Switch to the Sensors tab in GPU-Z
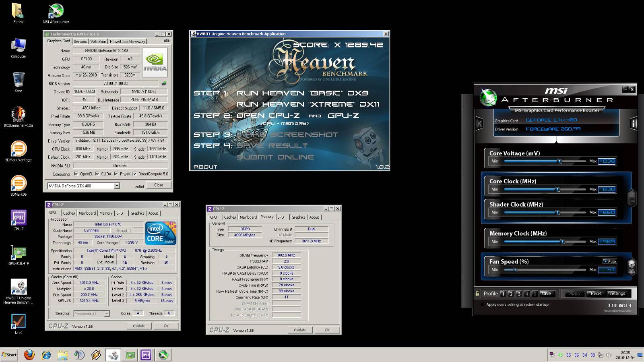This screenshot has width=644, height=362. [x=80, y=41]
